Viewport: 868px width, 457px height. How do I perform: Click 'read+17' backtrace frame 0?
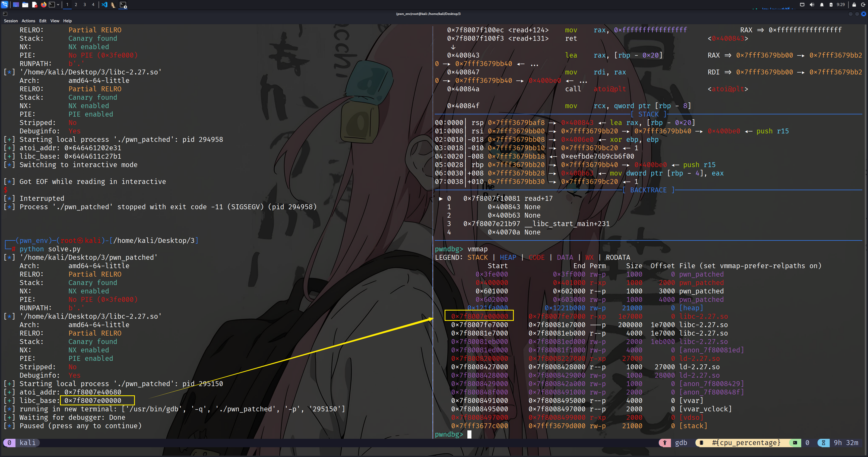pyautogui.click(x=538, y=199)
